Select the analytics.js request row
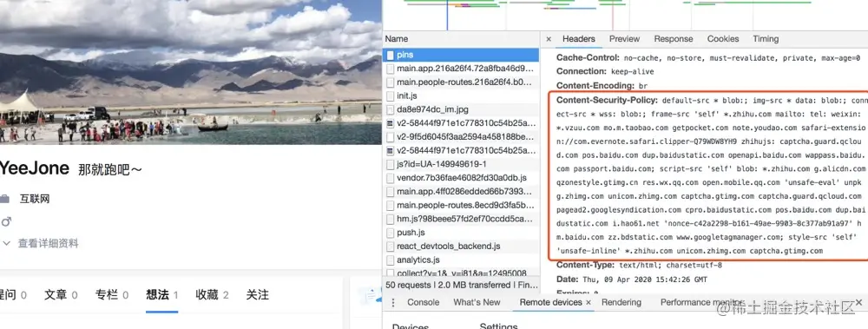 coord(461,260)
